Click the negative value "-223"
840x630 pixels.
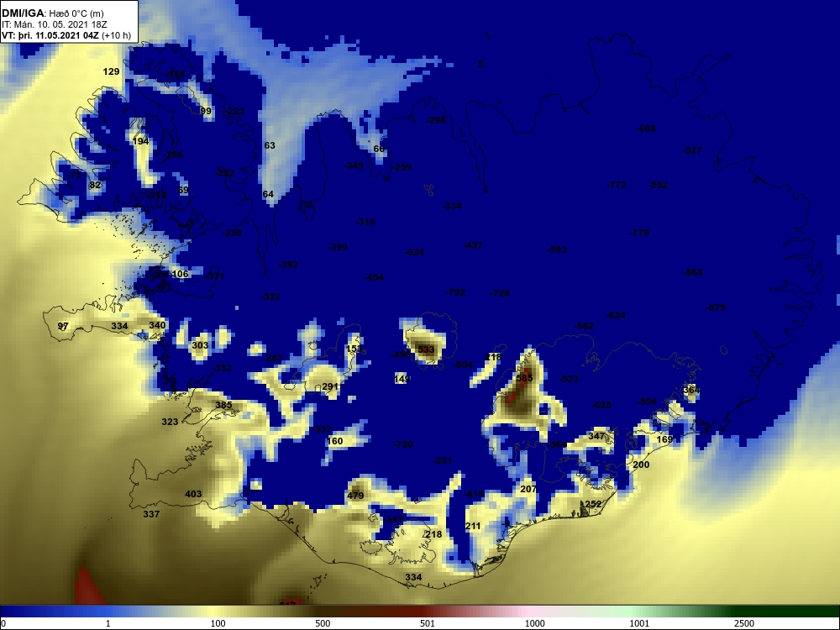point(234,112)
